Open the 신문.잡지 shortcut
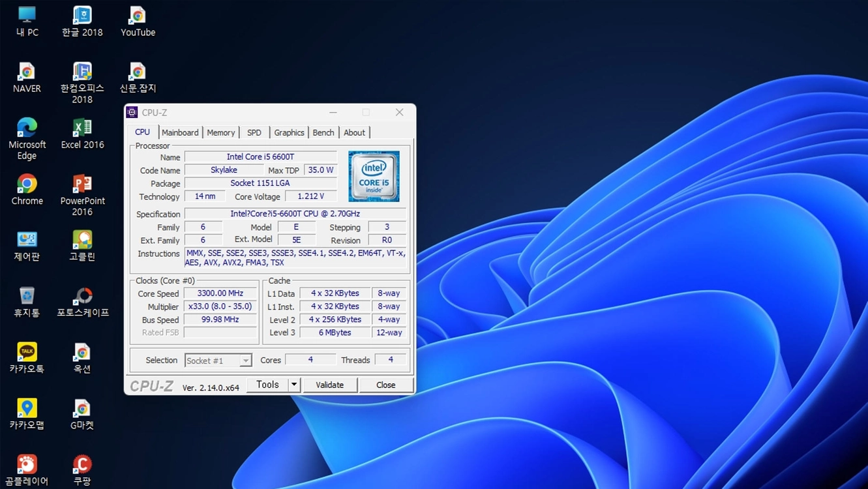This screenshot has height=489, width=868. coord(138,78)
